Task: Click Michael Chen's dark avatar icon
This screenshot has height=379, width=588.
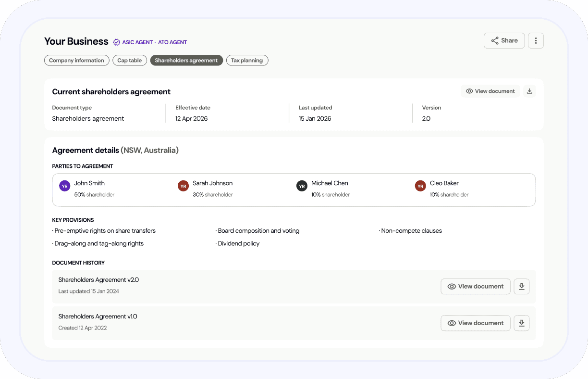Action: point(302,186)
